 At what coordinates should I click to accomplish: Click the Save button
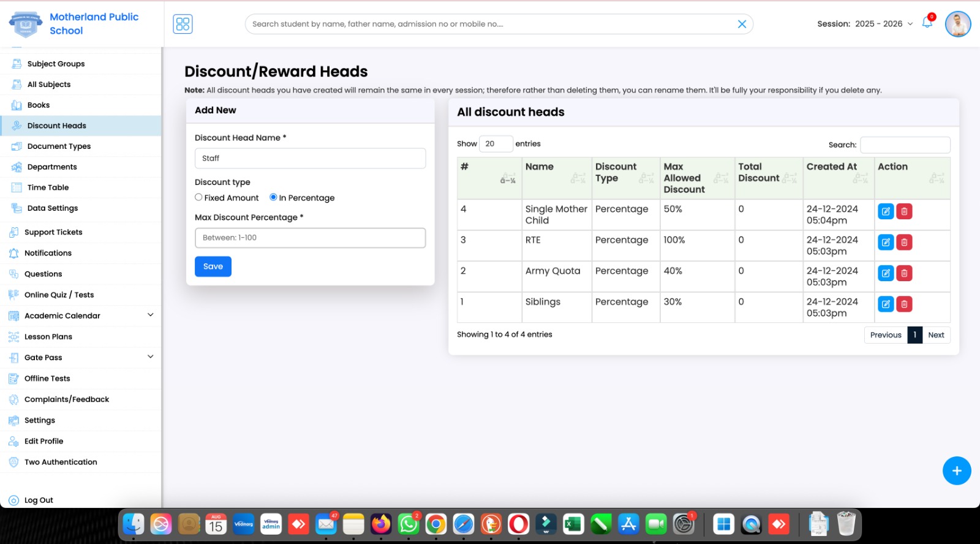[213, 266]
